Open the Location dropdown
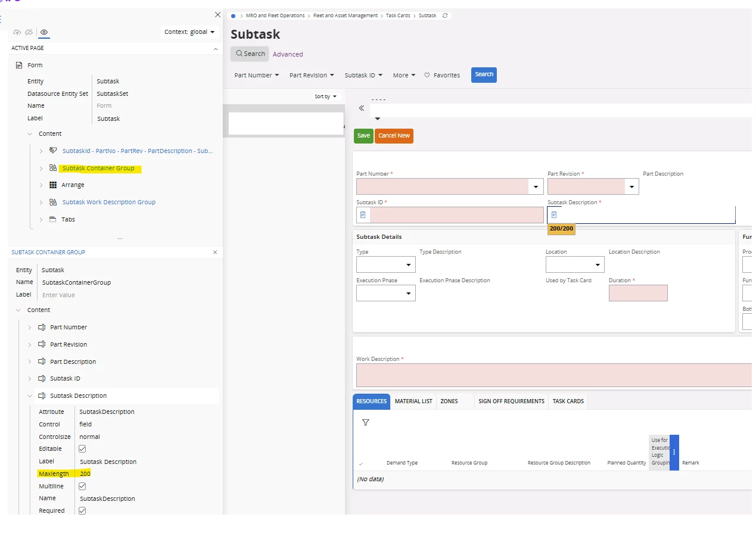This screenshot has height=539, width=756. [598, 265]
